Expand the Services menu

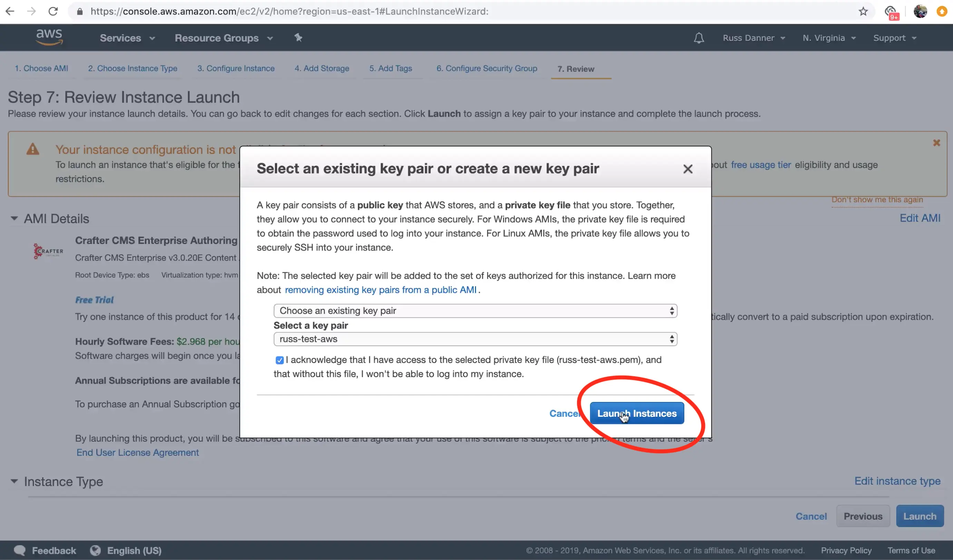(127, 38)
